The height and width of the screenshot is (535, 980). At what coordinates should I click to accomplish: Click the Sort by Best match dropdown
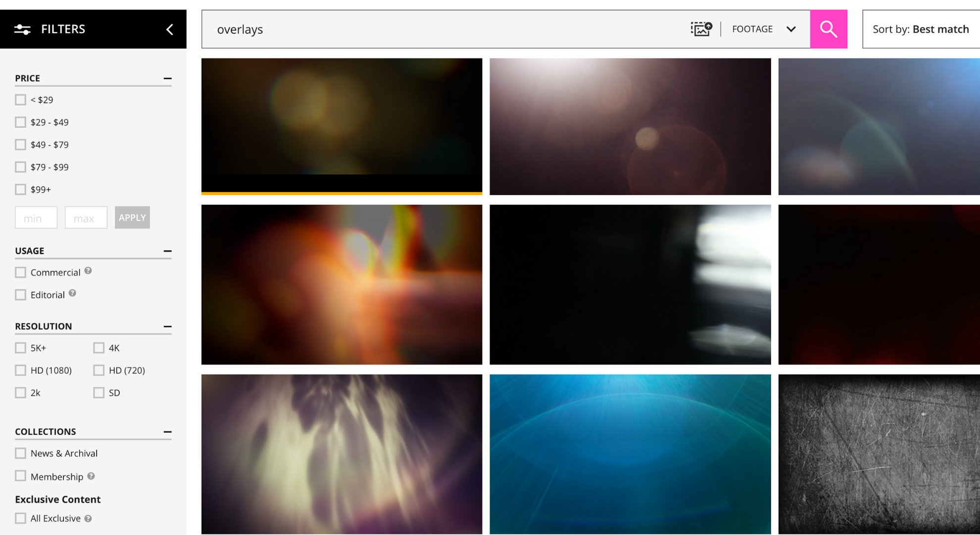point(922,28)
